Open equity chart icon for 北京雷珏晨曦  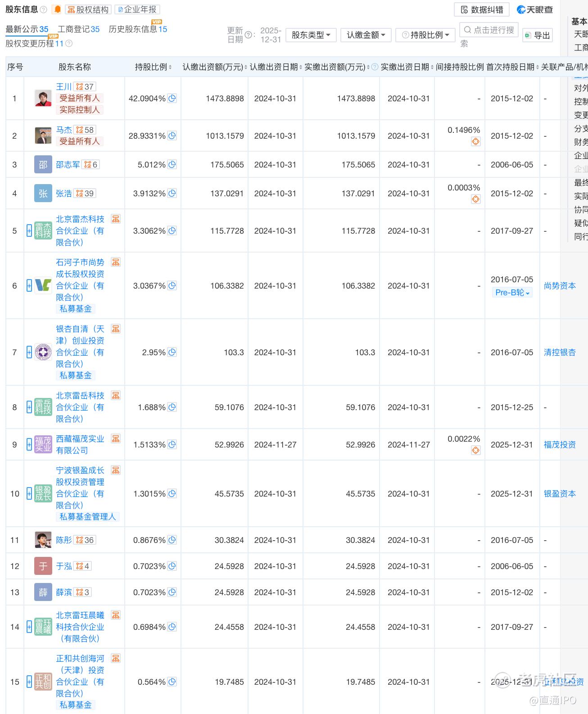(116, 615)
